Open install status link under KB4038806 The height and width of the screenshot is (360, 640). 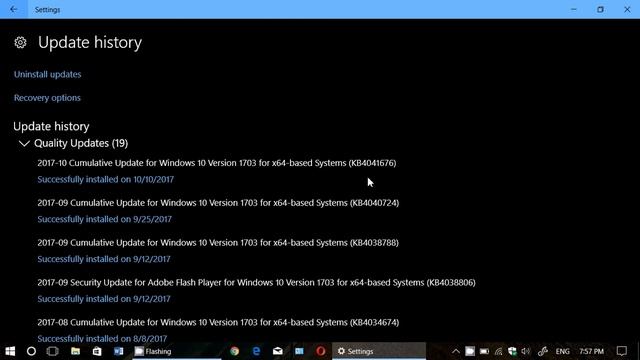[x=104, y=299]
